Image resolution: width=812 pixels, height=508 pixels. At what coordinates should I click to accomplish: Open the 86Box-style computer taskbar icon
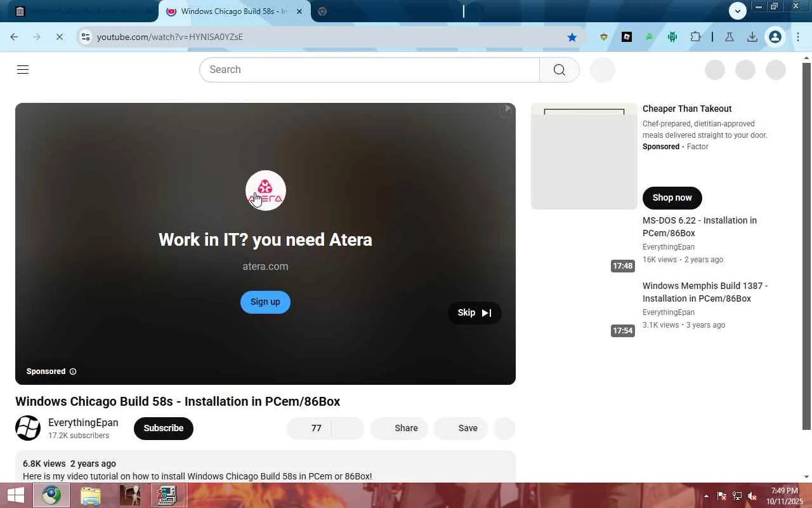pos(167,495)
